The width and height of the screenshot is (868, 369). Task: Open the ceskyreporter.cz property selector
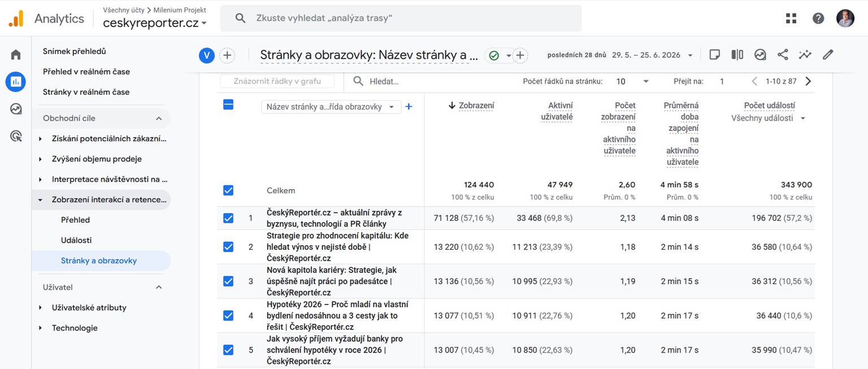155,23
